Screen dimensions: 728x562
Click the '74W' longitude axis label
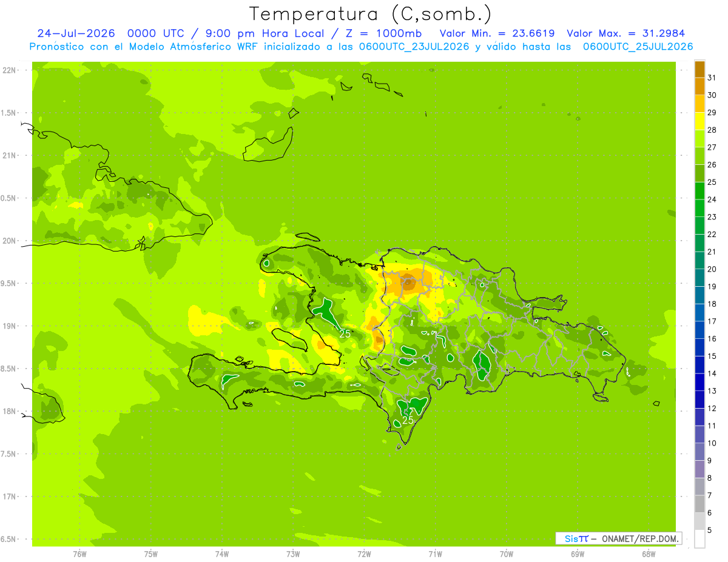[222, 554]
